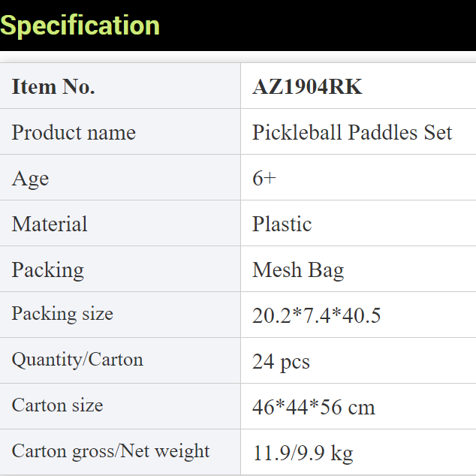Click the 11.9/9.9 kg weight value
476x476 pixels.
pyautogui.click(x=303, y=453)
